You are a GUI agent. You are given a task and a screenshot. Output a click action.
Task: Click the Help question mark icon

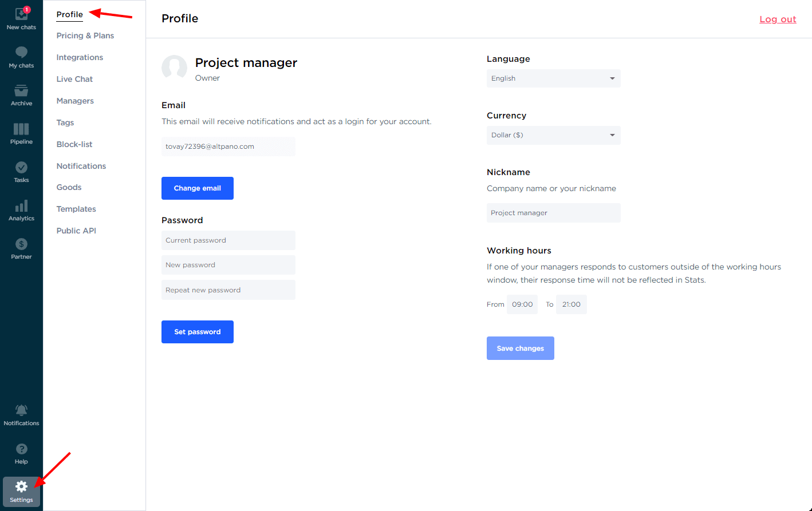pyautogui.click(x=21, y=449)
